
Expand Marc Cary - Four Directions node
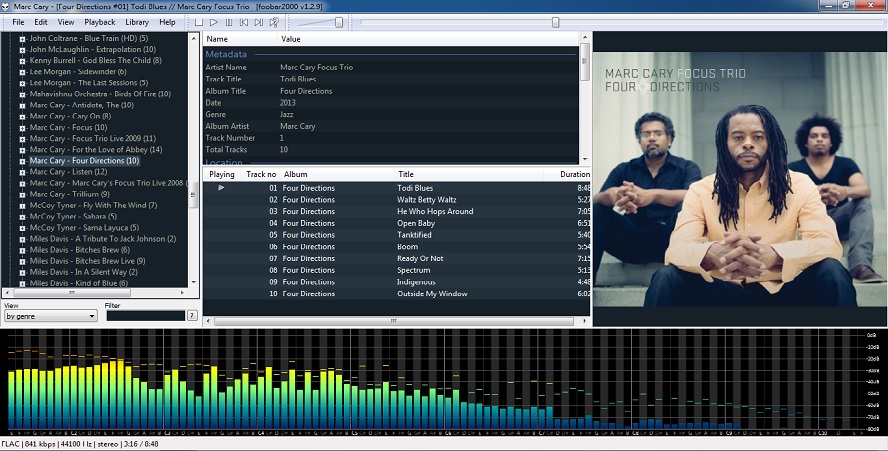(x=23, y=161)
